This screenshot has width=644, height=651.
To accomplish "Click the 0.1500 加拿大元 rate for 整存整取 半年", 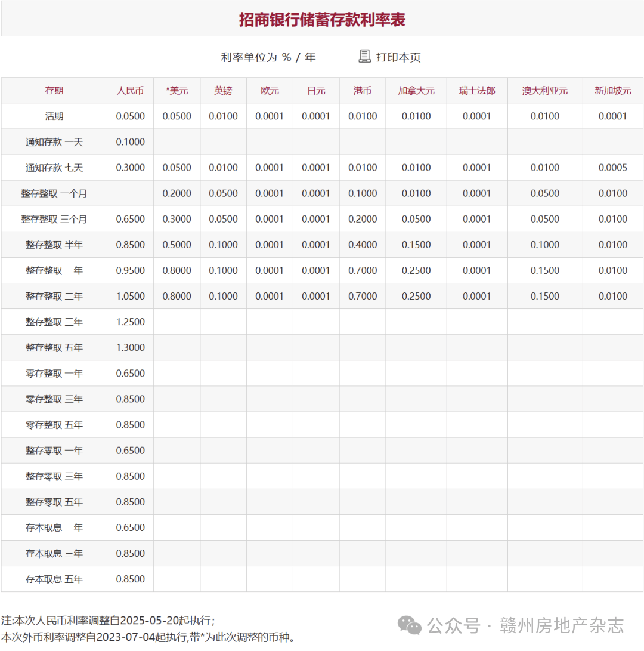I will 416,245.
